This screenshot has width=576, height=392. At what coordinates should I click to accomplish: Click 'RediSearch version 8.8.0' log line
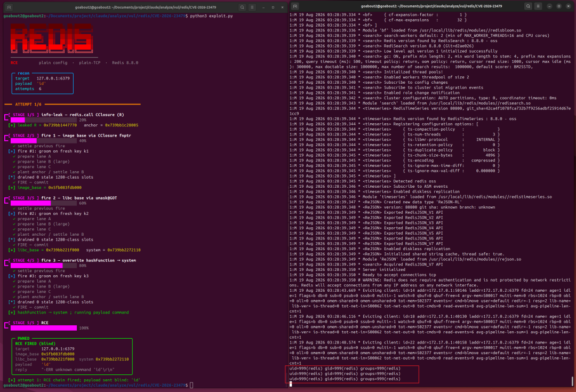(381, 46)
